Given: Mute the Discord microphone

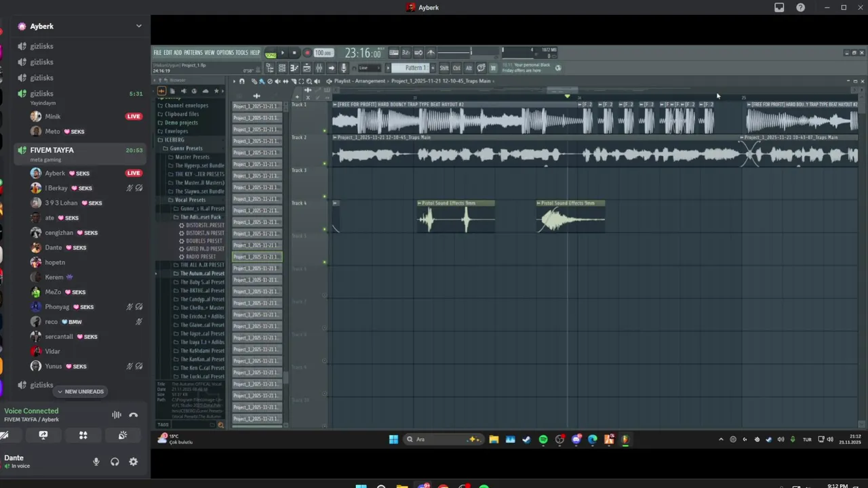Looking at the screenshot, I should [x=96, y=462].
